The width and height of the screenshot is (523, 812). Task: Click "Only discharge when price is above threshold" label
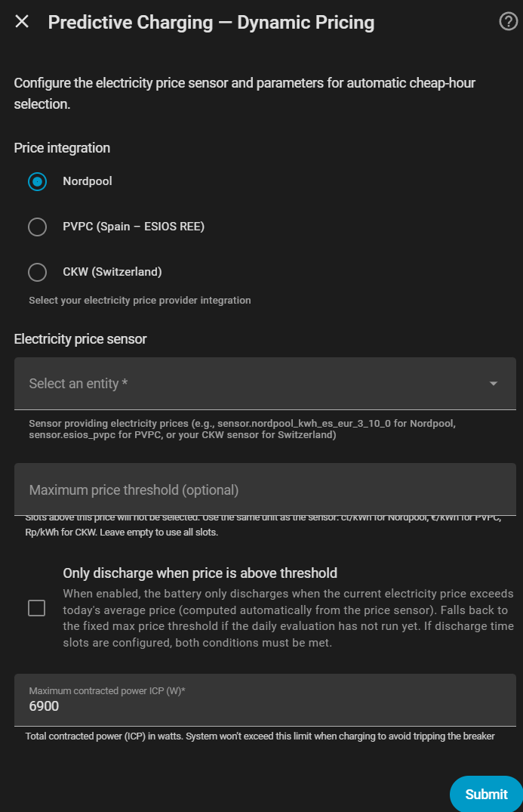(200, 573)
